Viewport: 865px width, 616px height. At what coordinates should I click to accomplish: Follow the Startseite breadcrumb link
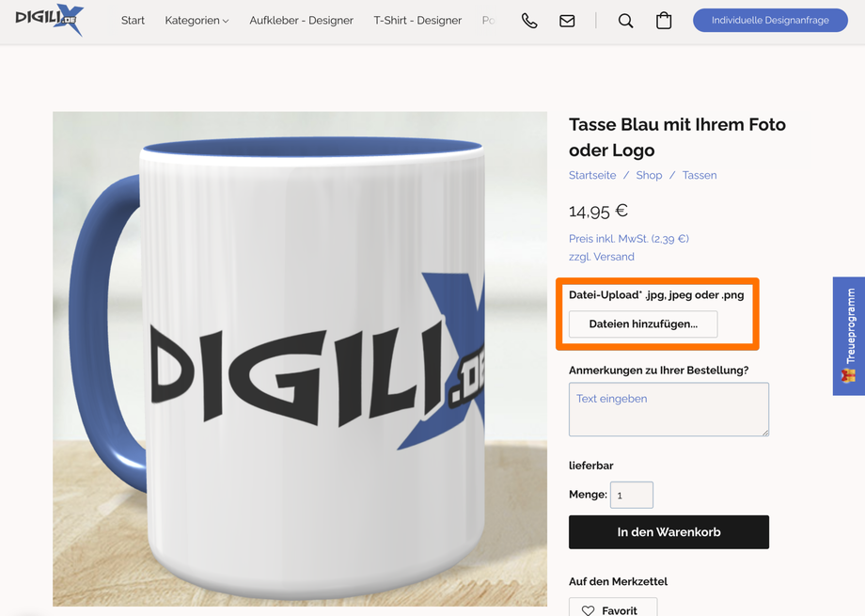(592, 175)
